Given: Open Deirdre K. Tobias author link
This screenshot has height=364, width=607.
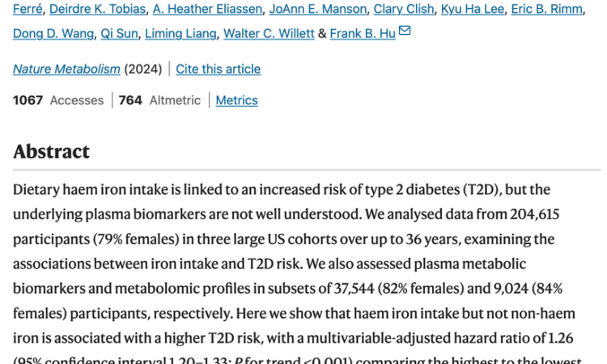Looking at the screenshot, I should pyautogui.click(x=98, y=9).
